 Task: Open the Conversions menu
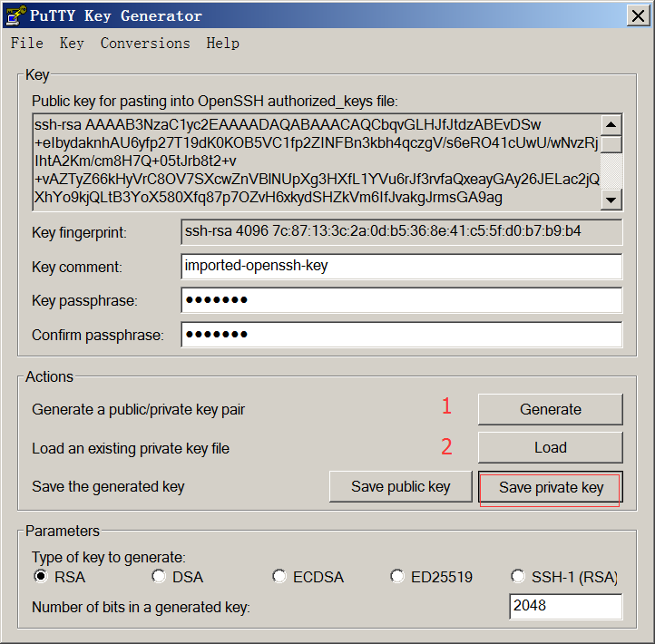(x=145, y=43)
